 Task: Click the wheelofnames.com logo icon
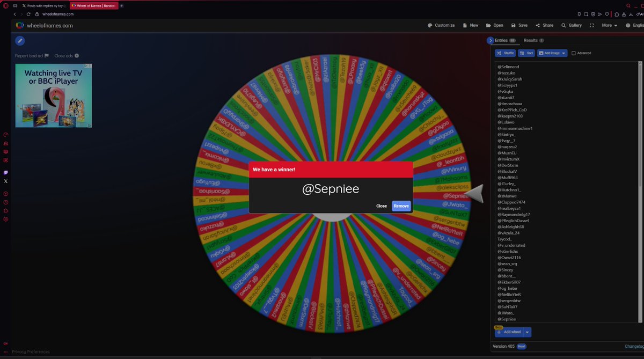click(x=20, y=25)
